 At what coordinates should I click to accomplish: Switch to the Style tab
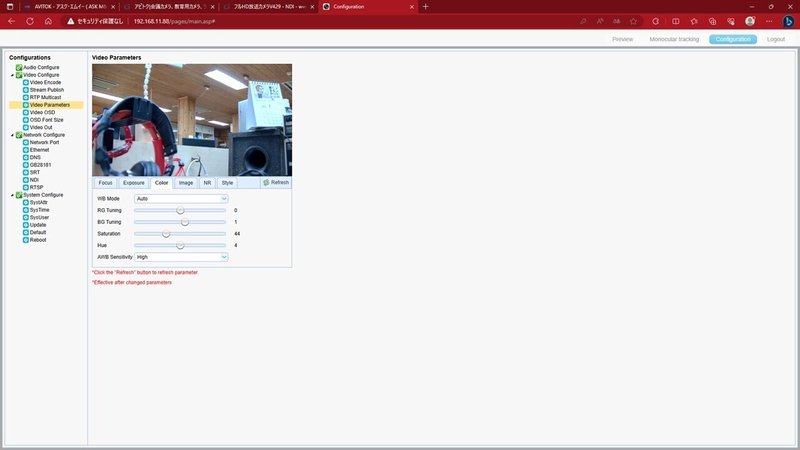tap(227, 183)
